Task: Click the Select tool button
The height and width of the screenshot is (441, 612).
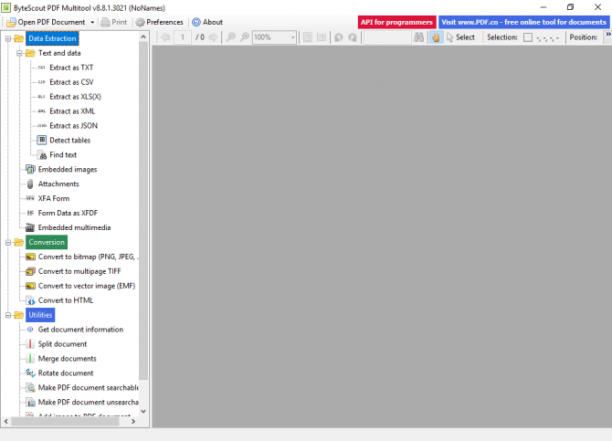Action: click(x=461, y=37)
